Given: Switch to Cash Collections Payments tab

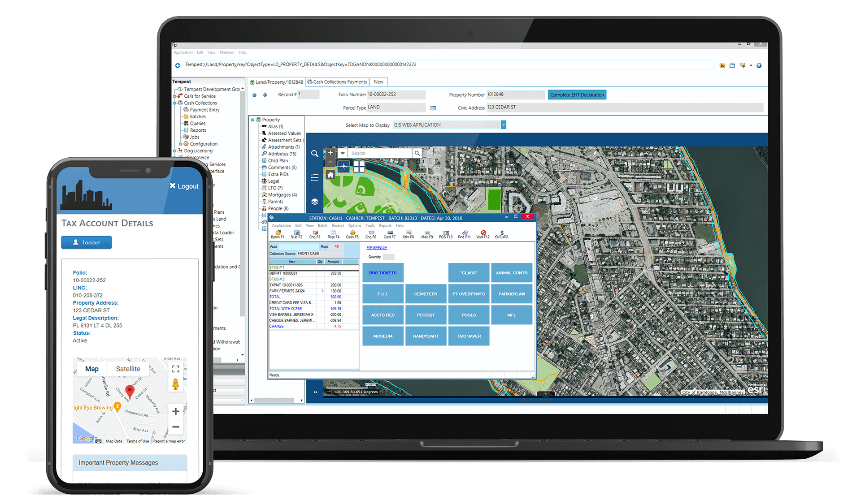Looking at the screenshot, I should click(x=337, y=82).
